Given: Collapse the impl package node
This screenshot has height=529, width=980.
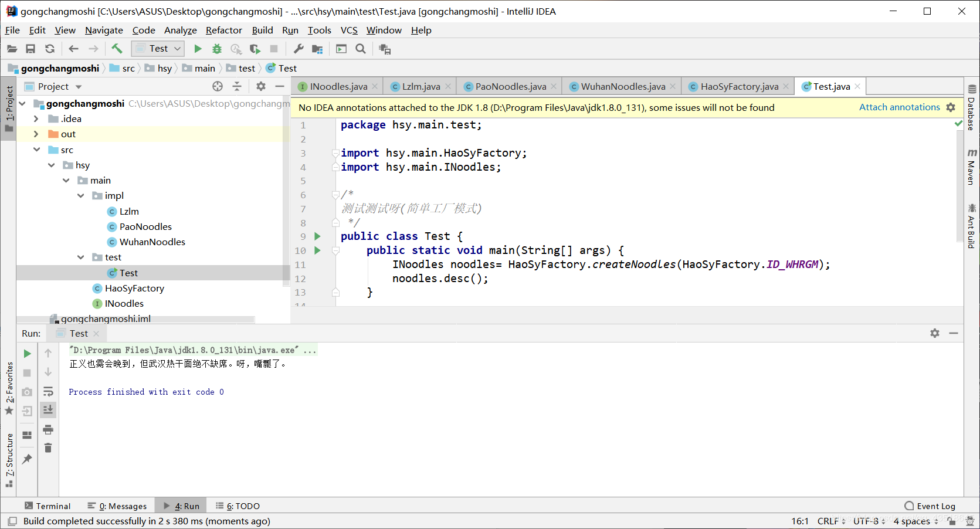Looking at the screenshot, I should pos(81,196).
